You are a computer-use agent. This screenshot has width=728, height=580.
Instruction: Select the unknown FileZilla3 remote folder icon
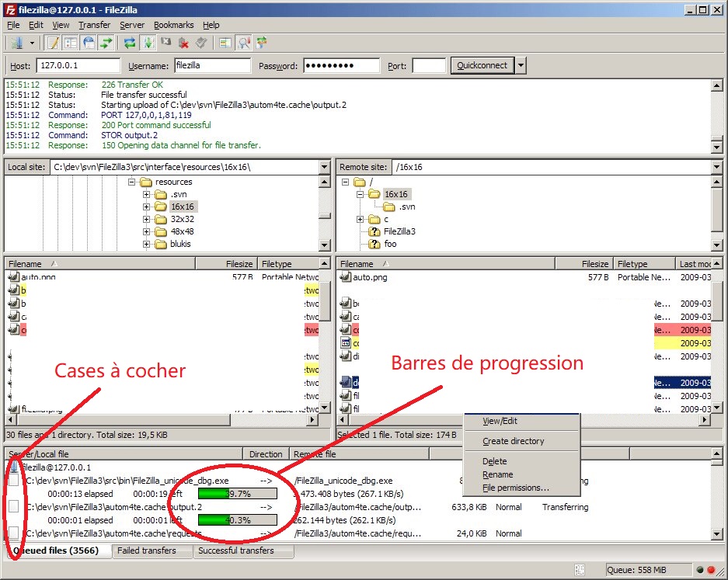pyautogui.click(x=374, y=231)
